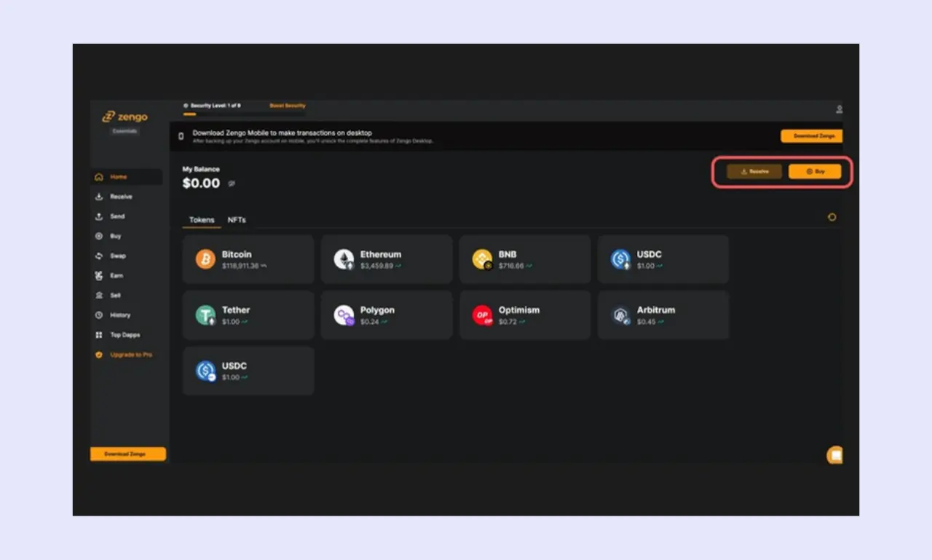This screenshot has height=560, width=932.
Task: Refresh the token list with circular arrow icon
Action: (x=832, y=217)
